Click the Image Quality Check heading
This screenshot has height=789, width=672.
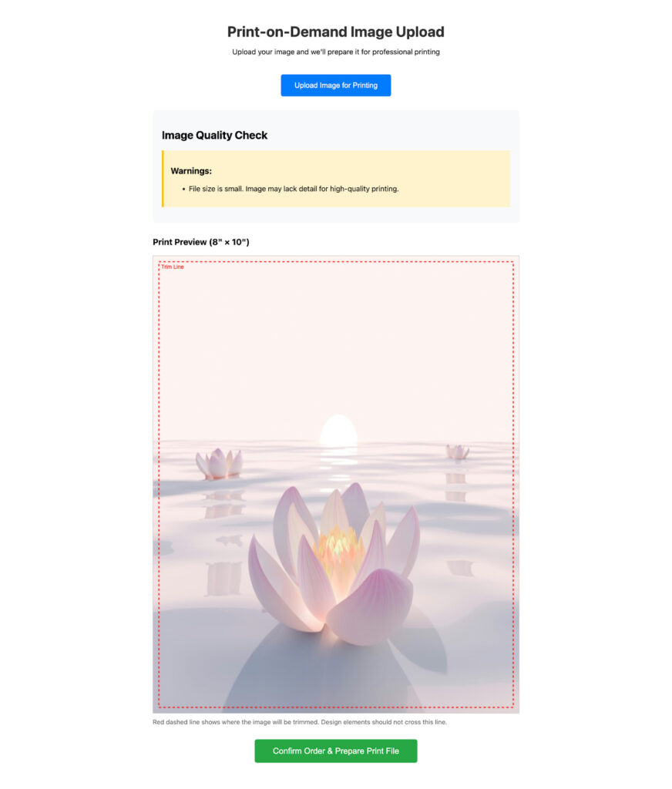click(x=214, y=136)
